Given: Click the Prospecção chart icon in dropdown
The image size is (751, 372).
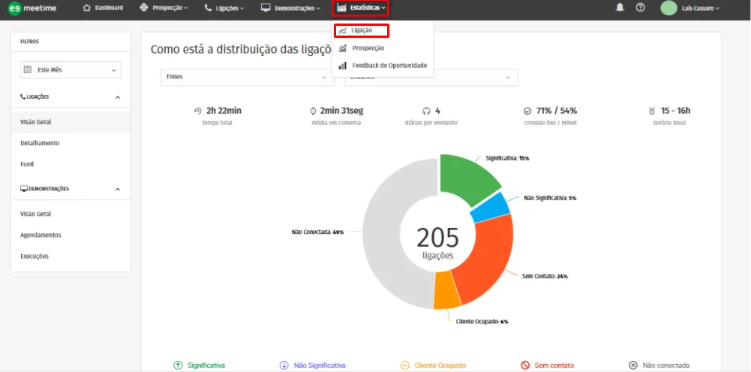Looking at the screenshot, I should pyautogui.click(x=342, y=48).
